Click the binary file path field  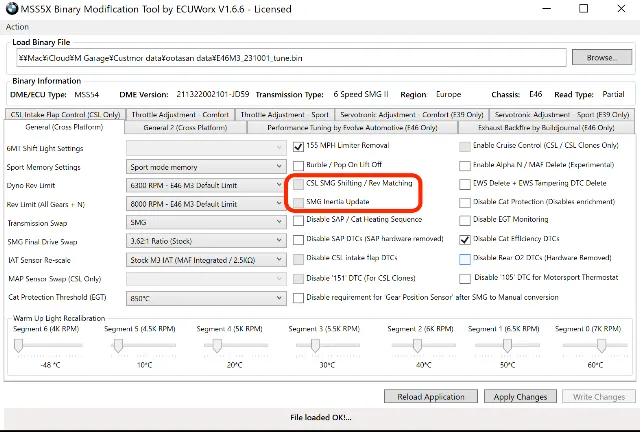pyautogui.click(x=291, y=58)
